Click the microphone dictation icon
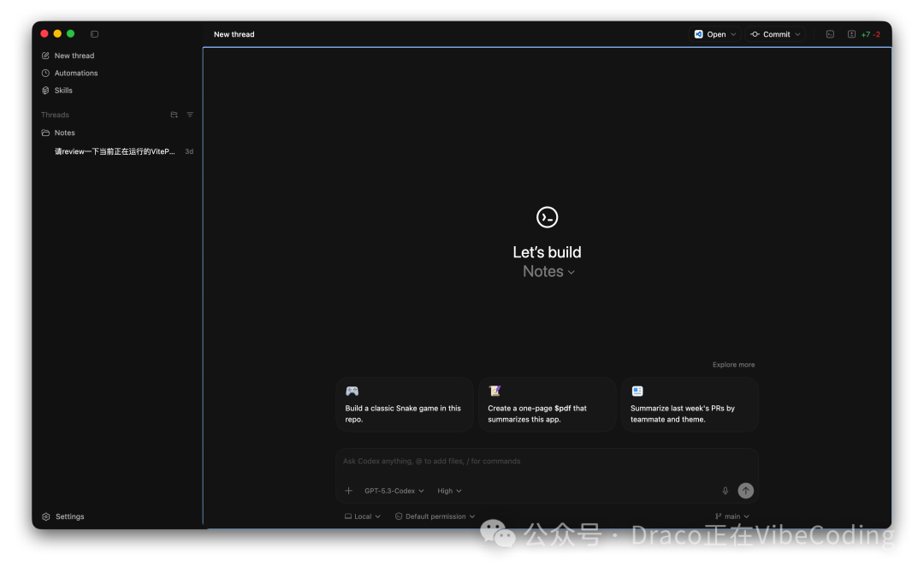Image resolution: width=924 pixels, height=572 pixels. (x=725, y=491)
